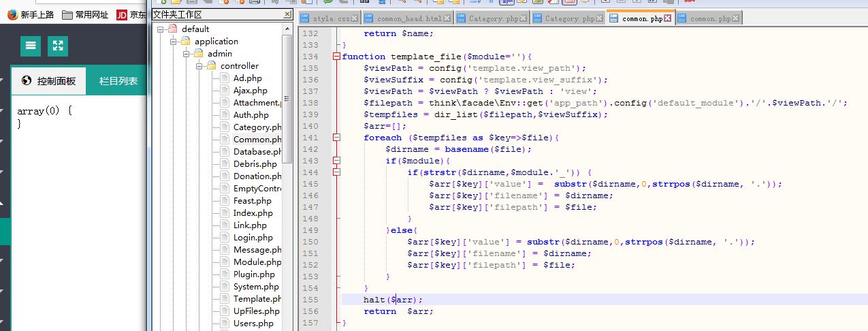Open Plugin.php in the folder tree
Viewport: 868px width, 331px height.
pyautogui.click(x=254, y=274)
